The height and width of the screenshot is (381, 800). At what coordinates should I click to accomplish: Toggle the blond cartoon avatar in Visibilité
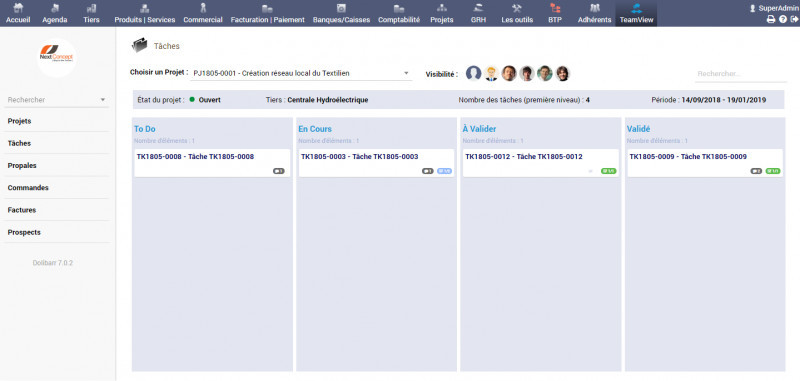[491, 73]
